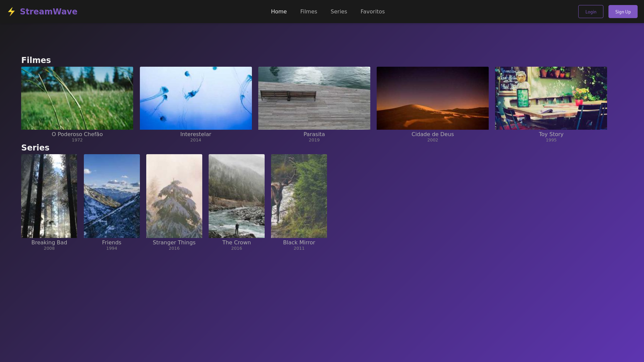Screen dimensions: 644x362
Task: Click the Sign Up button
Action: (623, 12)
